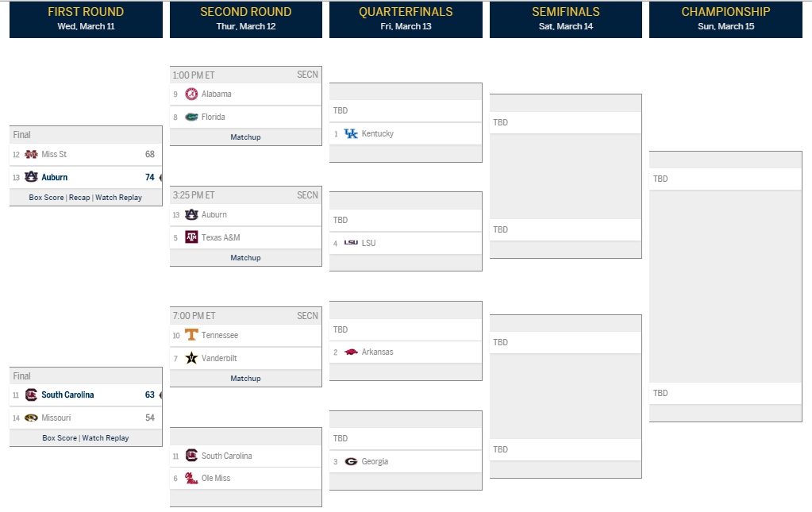Click the Texas A&M logo
The height and width of the screenshot is (512, 812).
[x=191, y=237]
